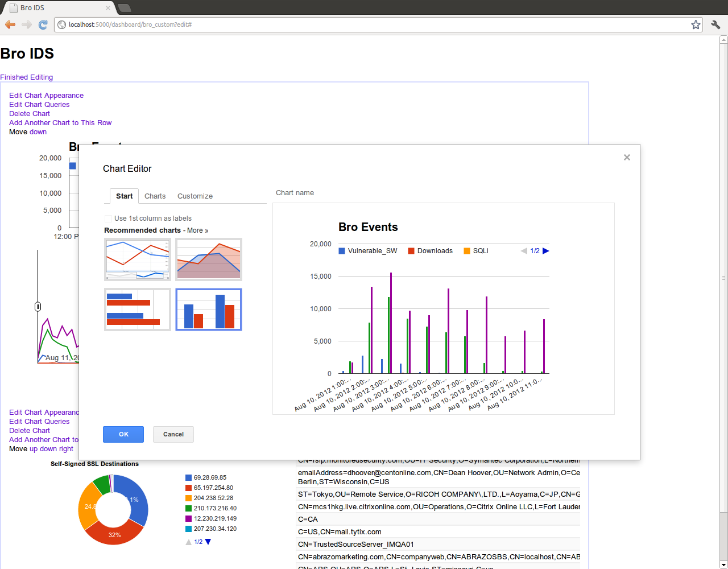This screenshot has height=569, width=728.
Task: Open the Customize tab
Action: tap(195, 196)
